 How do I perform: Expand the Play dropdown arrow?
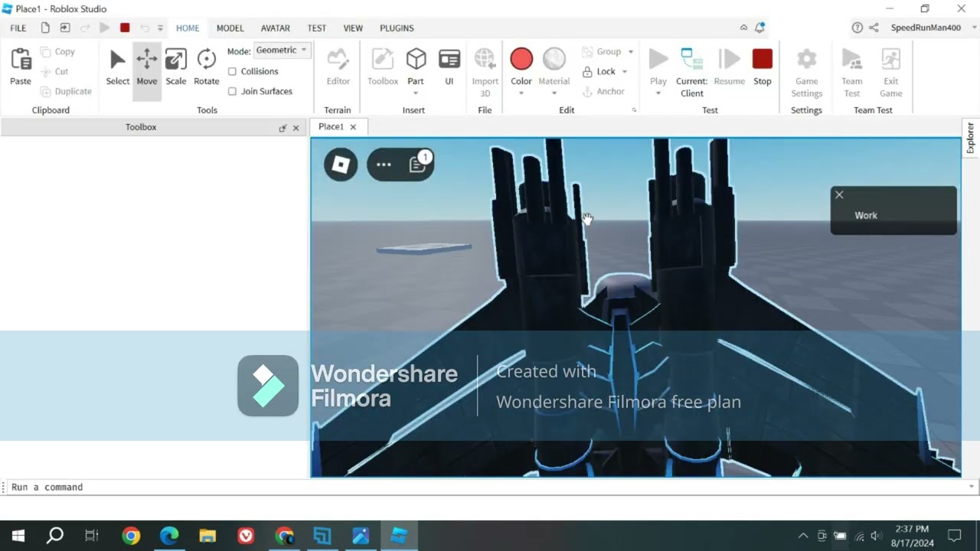click(x=658, y=93)
